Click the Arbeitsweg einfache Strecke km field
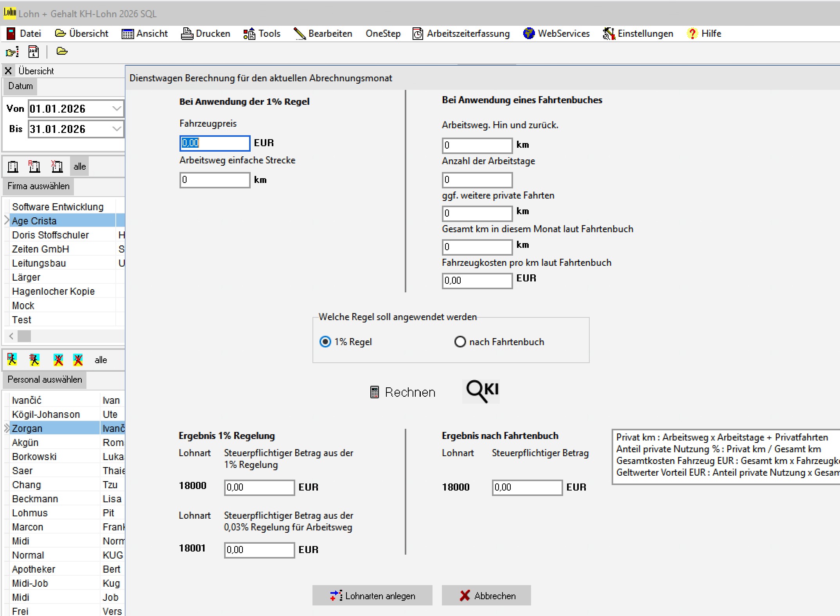Image resolution: width=840 pixels, height=616 pixels. pyautogui.click(x=214, y=180)
